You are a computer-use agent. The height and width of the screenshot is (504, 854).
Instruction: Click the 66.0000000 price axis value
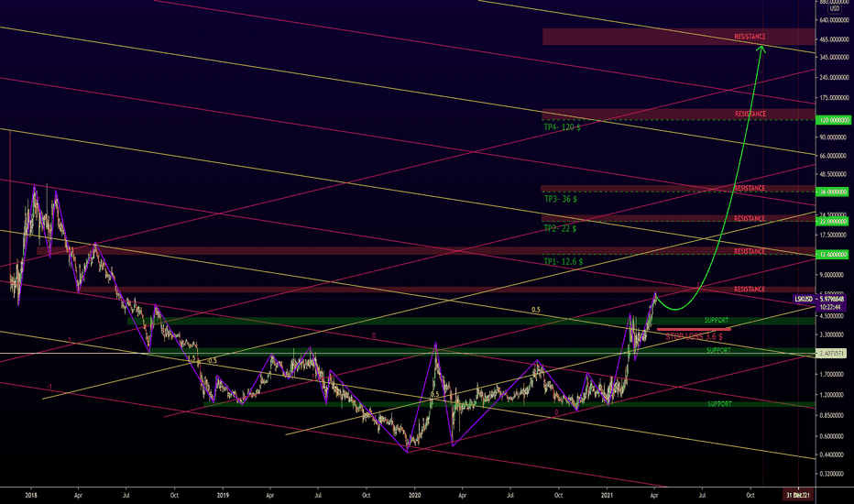tap(833, 156)
